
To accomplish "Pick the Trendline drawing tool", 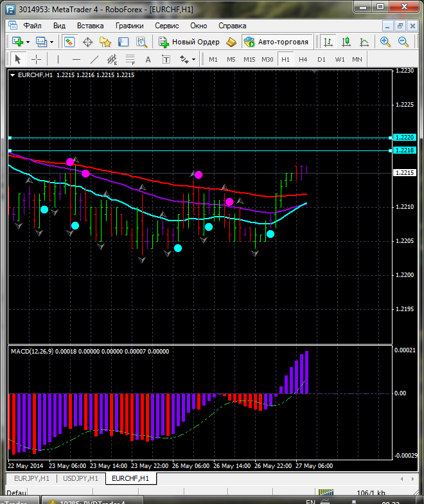I will click(x=94, y=59).
